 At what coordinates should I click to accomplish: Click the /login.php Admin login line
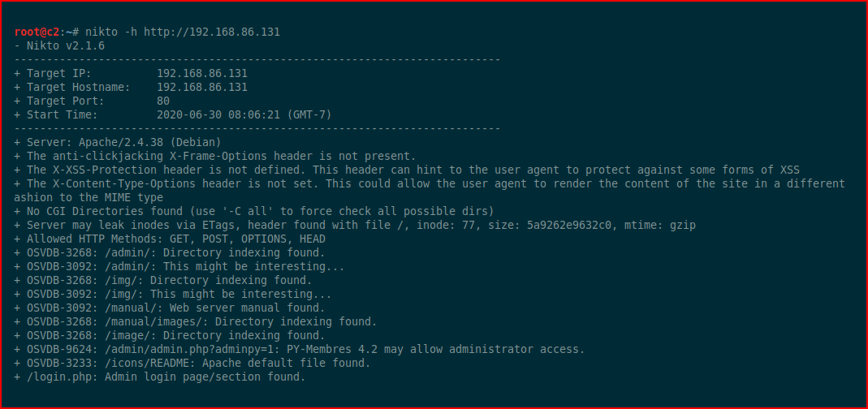tap(160, 377)
